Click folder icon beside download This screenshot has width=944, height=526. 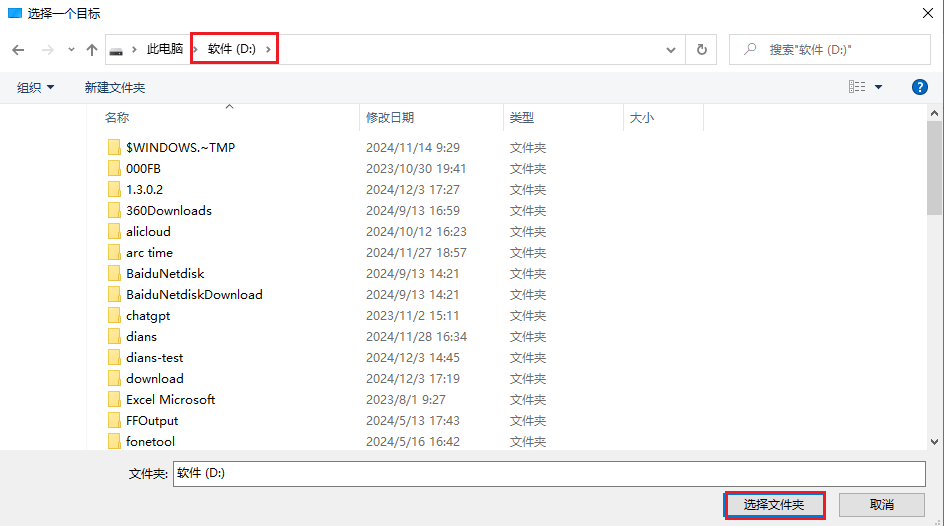(x=114, y=379)
